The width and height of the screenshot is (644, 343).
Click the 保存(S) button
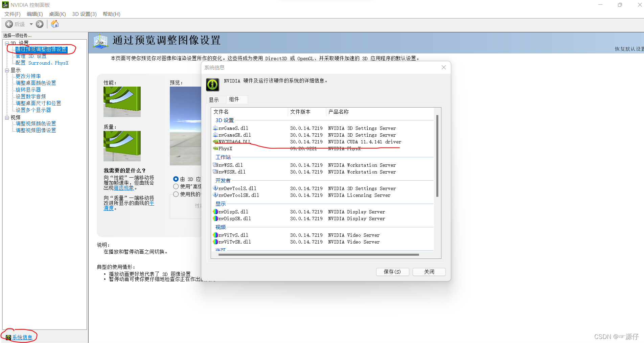(x=392, y=272)
